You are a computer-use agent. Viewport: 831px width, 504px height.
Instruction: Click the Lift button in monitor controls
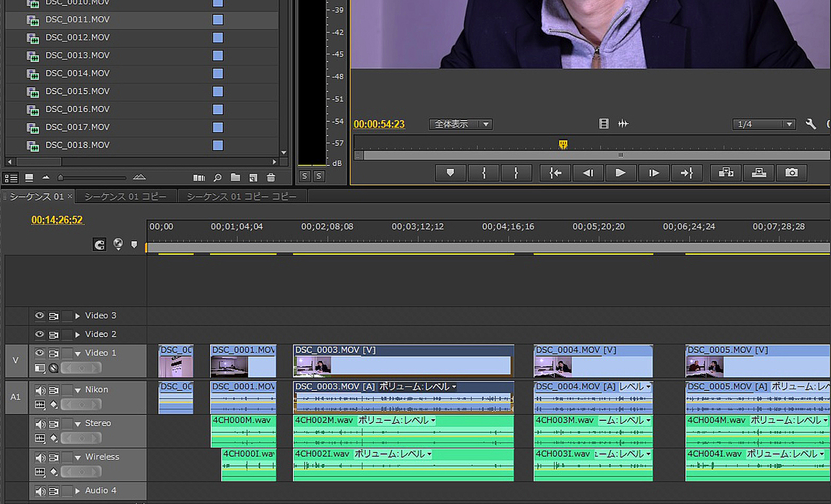(726, 173)
